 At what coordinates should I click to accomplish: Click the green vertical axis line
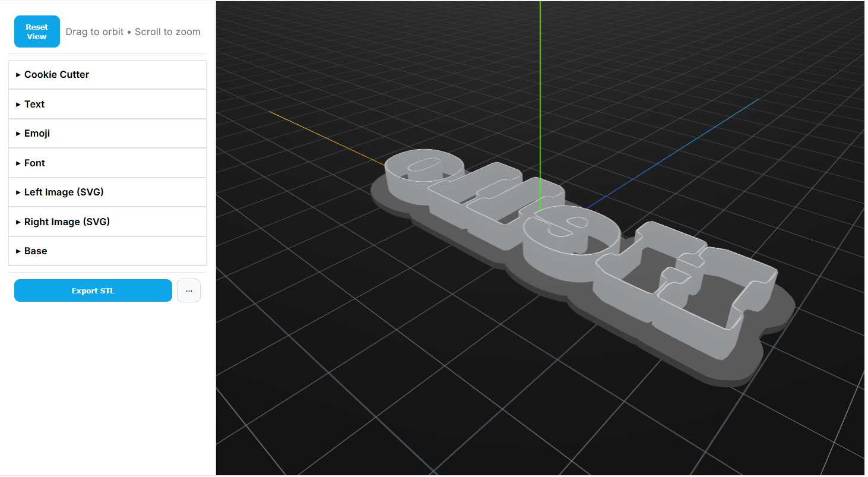(x=540, y=89)
